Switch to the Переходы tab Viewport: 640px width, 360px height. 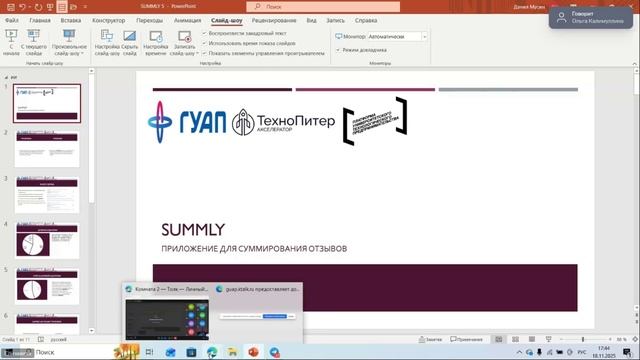pyautogui.click(x=149, y=20)
